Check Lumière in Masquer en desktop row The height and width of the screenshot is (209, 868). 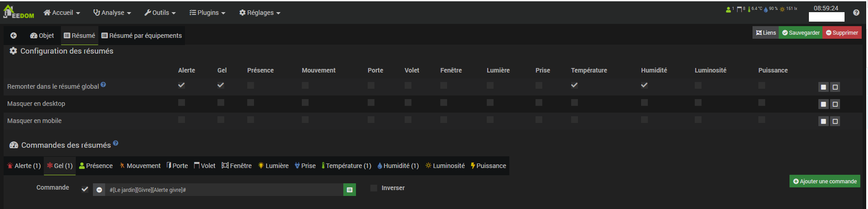490,102
